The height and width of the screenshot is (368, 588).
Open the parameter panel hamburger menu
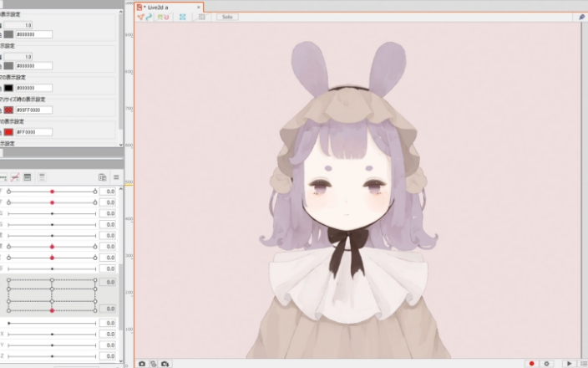tap(116, 177)
